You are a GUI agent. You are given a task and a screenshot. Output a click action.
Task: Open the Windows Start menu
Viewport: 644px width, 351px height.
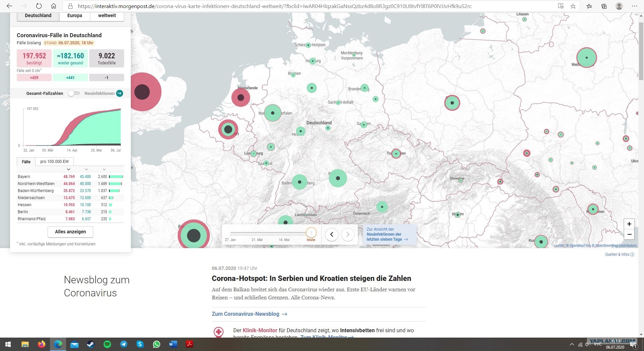coord(8,344)
